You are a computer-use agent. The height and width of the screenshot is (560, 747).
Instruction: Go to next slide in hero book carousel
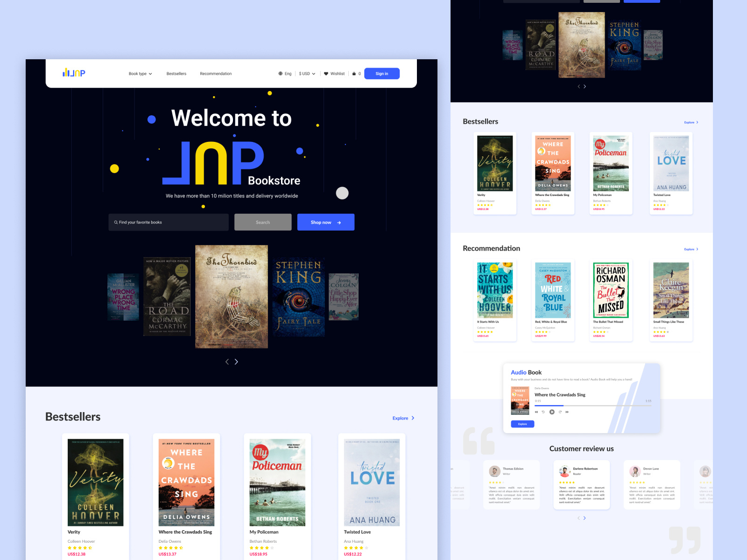(236, 362)
